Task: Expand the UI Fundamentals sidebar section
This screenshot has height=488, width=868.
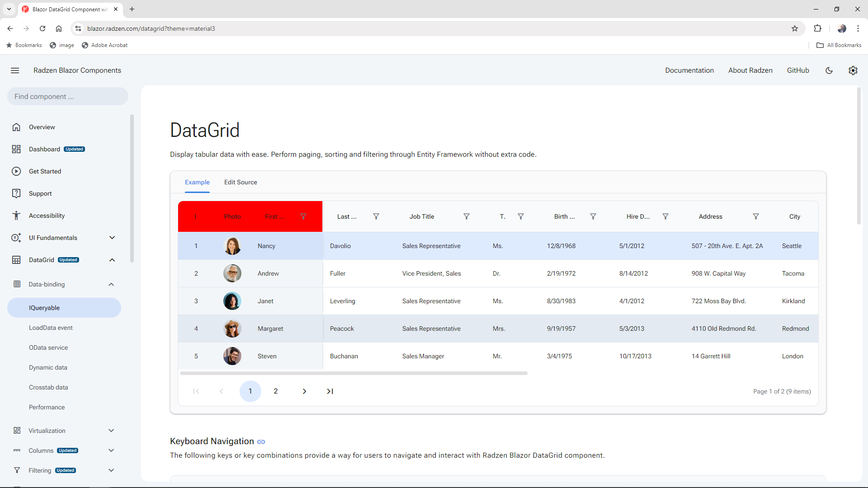Action: pyautogui.click(x=112, y=238)
